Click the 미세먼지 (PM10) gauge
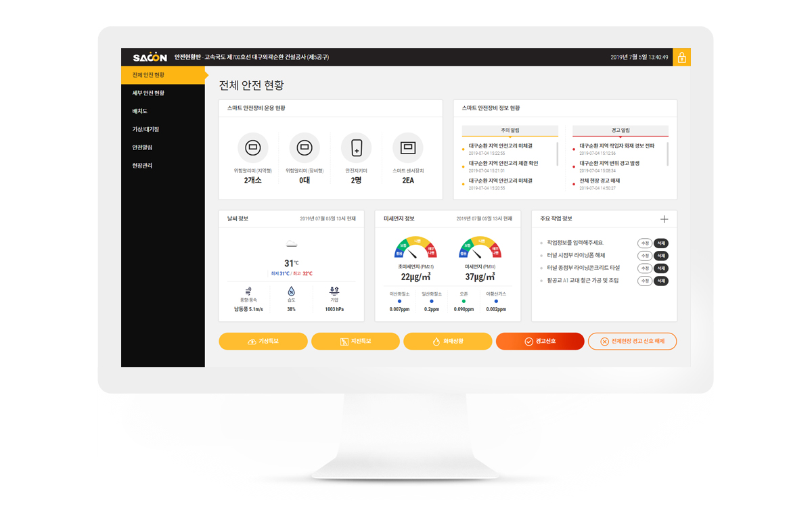This screenshot has width=812, height=514. 480,248
